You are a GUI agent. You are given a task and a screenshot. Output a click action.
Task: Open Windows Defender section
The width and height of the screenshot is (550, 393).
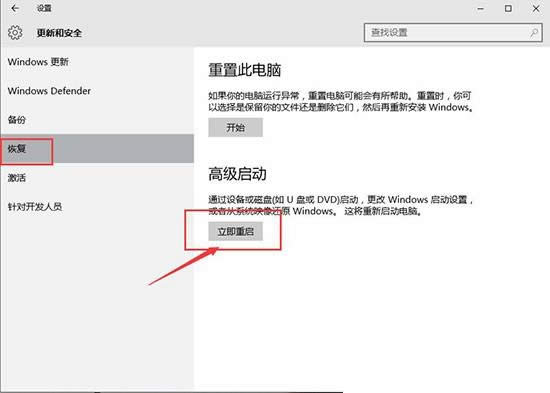click(x=49, y=91)
